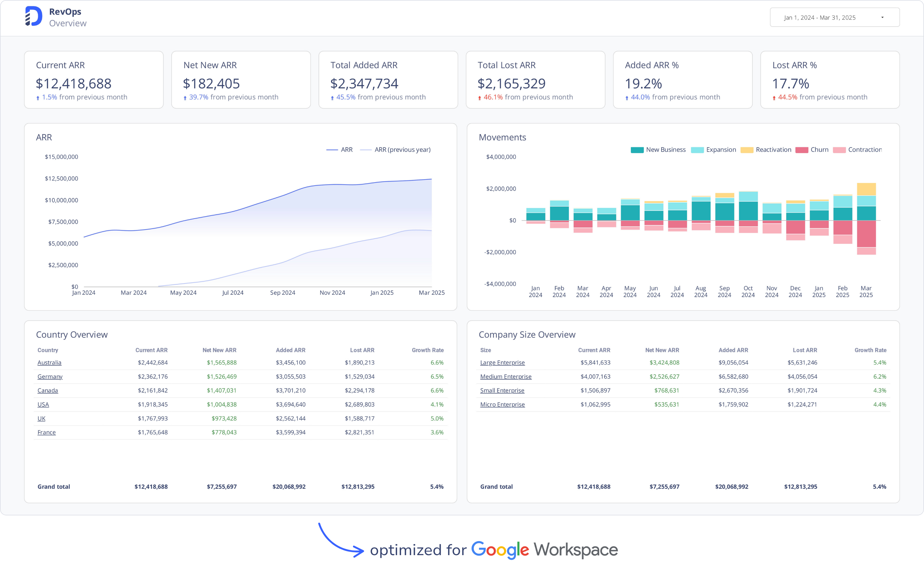Click the Net New ARR up-arrow icon

click(x=185, y=98)
